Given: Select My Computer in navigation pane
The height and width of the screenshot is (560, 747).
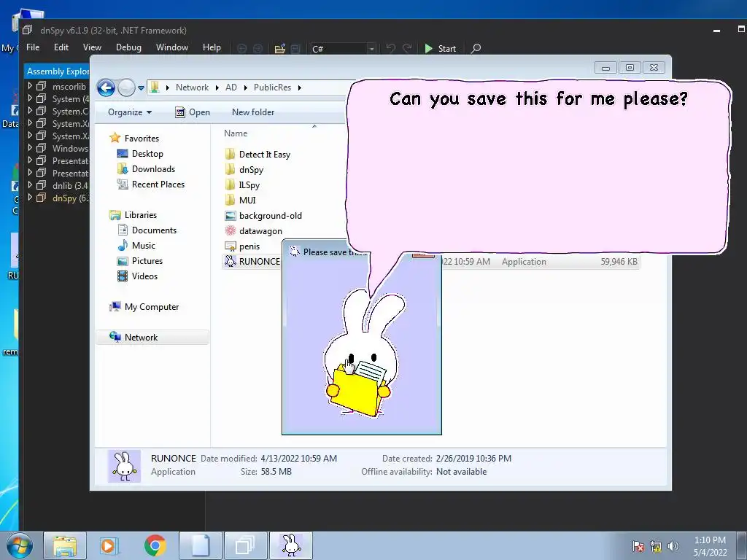Looking at the screenshot, I should click(x=144, y=307).
